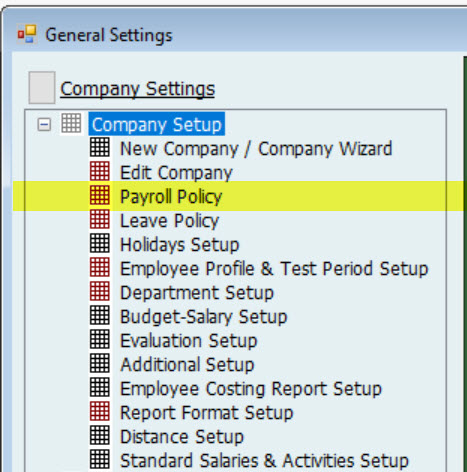Click the black grid icon for New Company / Company Wizard
The width and height of the screenshot is (467, 472).
pos(100,147)
